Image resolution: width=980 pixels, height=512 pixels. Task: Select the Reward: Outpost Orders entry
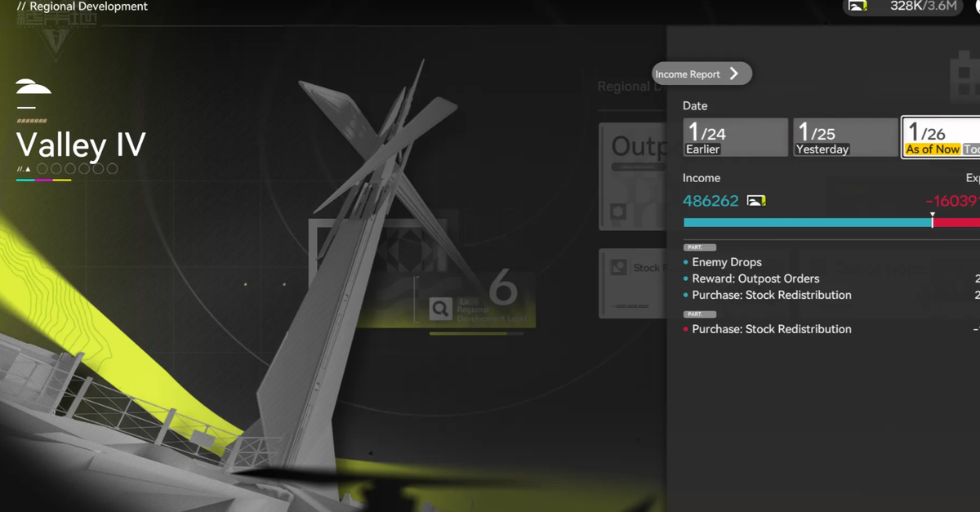(x=755, y=278)
